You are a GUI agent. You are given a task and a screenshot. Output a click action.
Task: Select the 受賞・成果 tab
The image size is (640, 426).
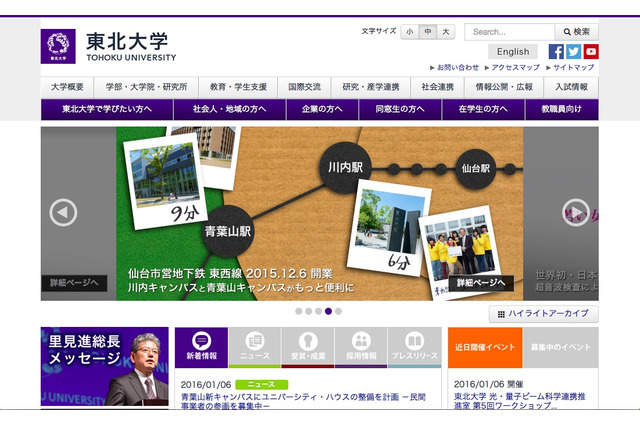(308, 347)
